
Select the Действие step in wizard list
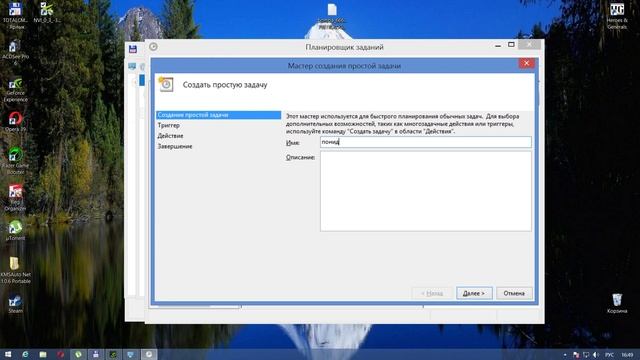coord(170,136)
